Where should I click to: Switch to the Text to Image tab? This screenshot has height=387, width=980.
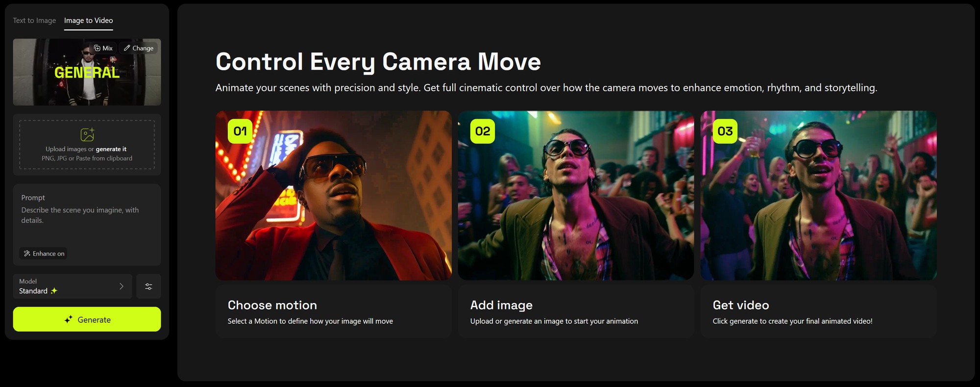(34, 21)
